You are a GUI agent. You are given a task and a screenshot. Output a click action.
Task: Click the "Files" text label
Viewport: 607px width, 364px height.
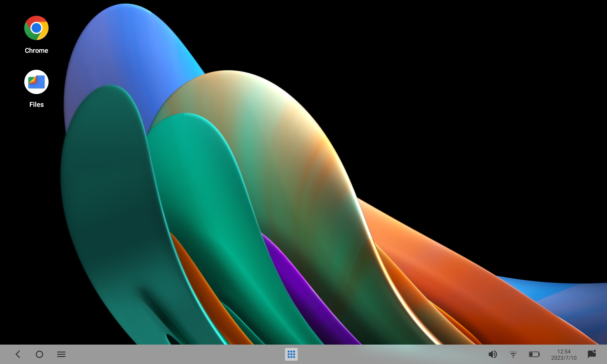click(36, 104)
